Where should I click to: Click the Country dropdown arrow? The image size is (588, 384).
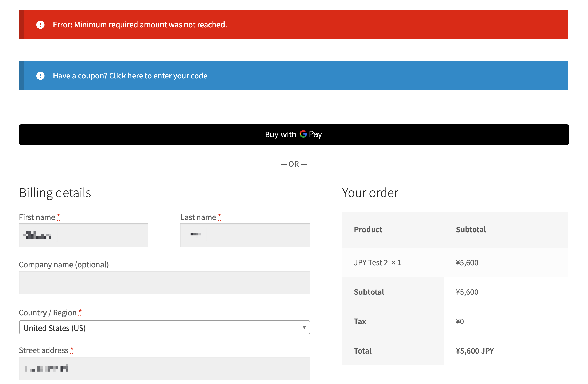(x=304, y=327)
